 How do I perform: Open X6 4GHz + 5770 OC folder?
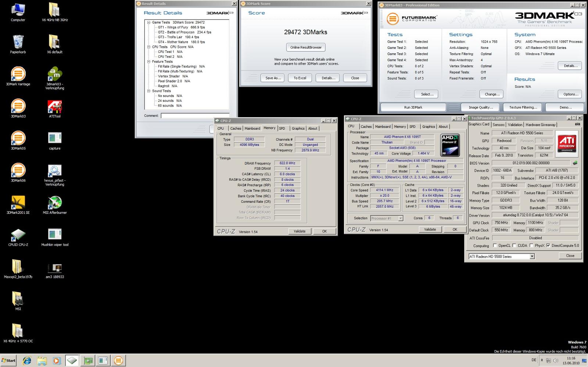(x=18, y=333)
